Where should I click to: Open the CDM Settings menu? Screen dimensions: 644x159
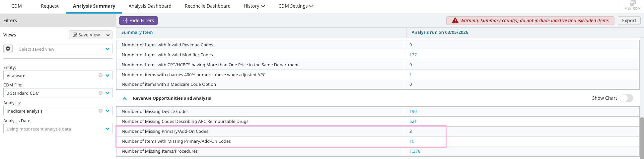coord(296,6)
